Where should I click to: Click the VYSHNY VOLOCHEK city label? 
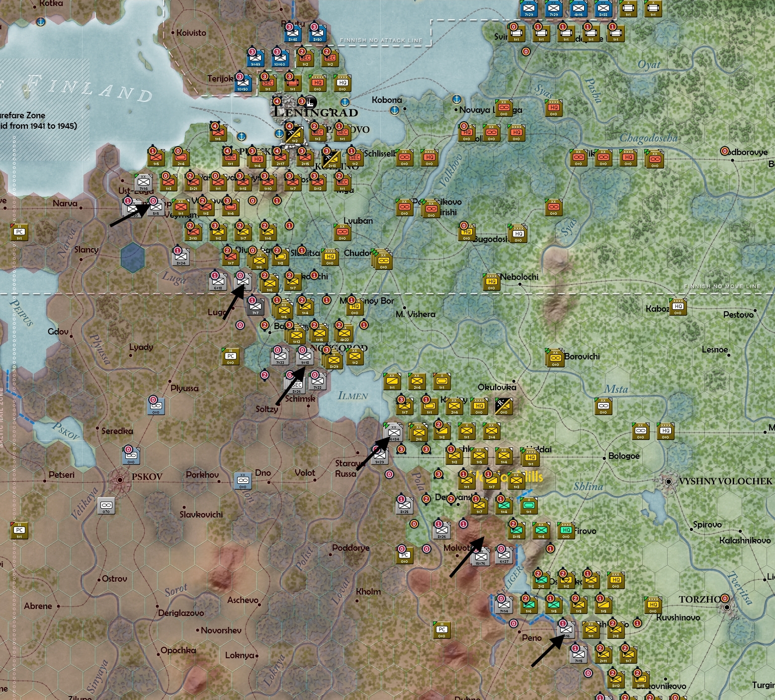pos(725,481)
